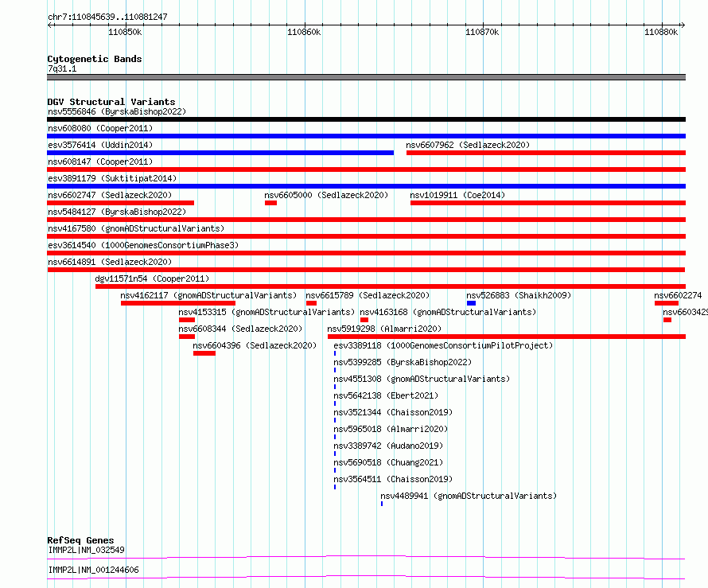
Task: Click the nsv6607962 (Sedlazeck2020) label
Action: pos(468,145)
